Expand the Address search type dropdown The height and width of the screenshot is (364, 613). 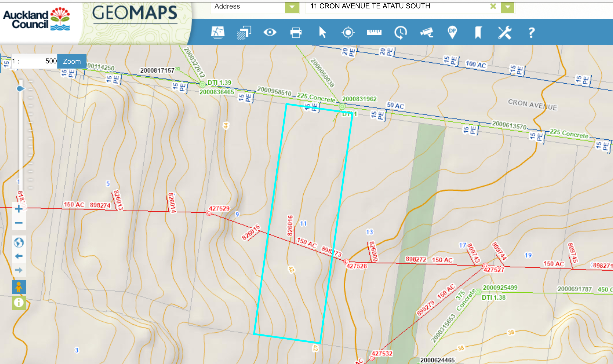pyautogui.click(x=292, y=7)
